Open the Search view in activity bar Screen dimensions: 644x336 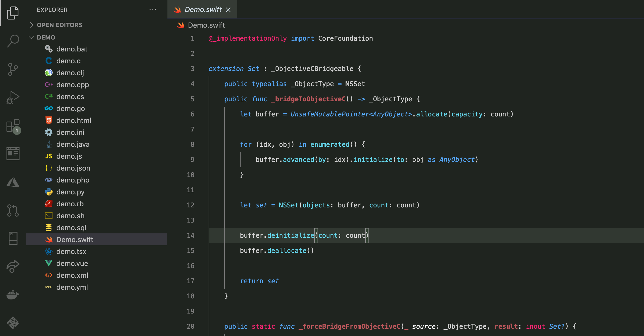click(13, 41)
